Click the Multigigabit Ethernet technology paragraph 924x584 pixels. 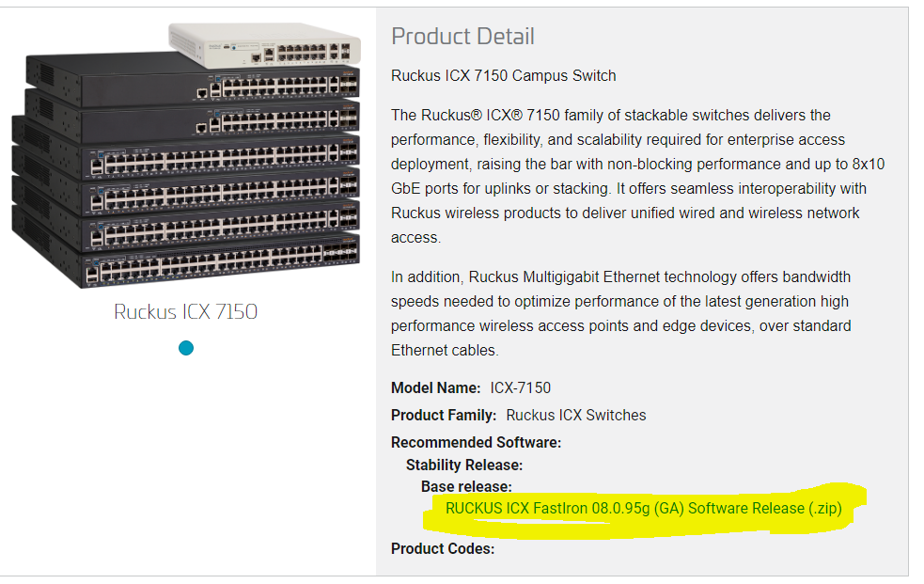coord(620,313)
